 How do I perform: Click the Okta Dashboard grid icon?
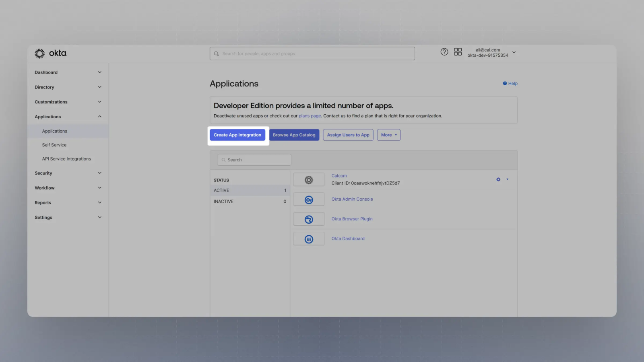coord(309,239)
